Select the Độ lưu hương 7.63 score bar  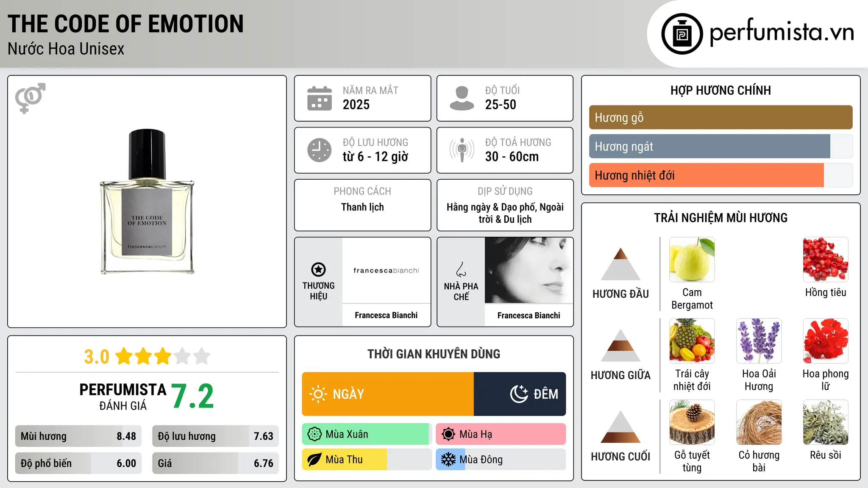pyautogui.click(x=215, y=436)
